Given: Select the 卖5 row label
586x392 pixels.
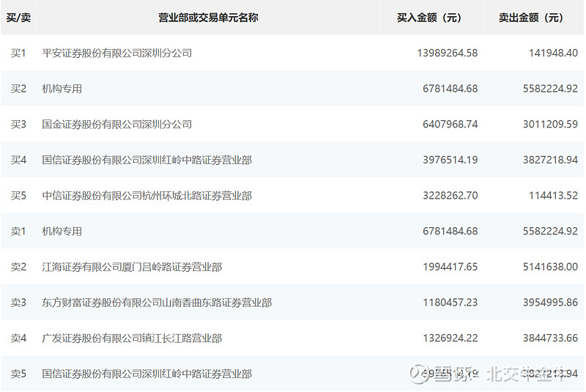Looking at the screenshot, I should 18,374.
